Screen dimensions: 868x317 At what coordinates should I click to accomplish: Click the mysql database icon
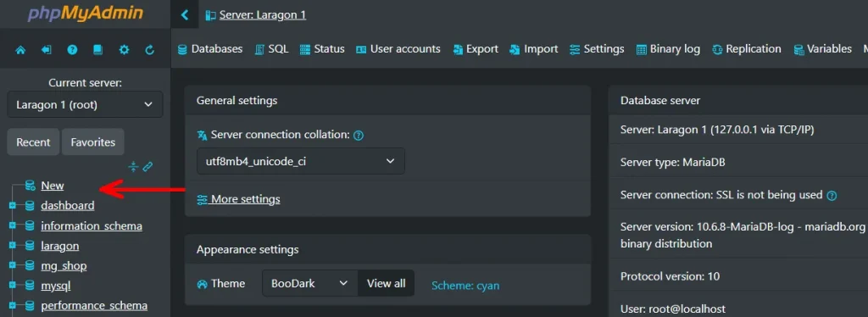click(30, 286)
